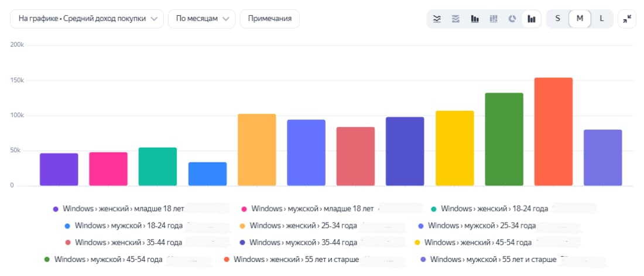This screenshot has height=276, width=644.
Task: Click the '150k' y-axis label
Action: click(x=17, y=80)
